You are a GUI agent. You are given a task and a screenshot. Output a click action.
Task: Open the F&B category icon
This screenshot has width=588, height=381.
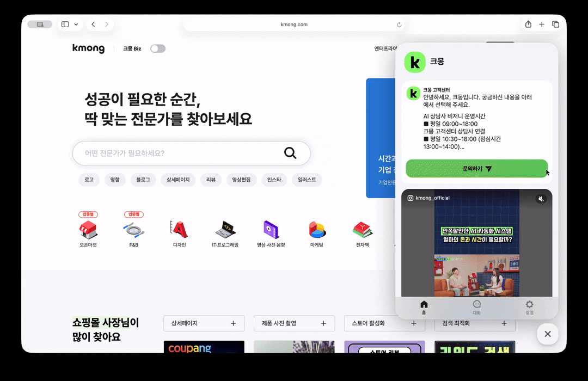(134, 230)
